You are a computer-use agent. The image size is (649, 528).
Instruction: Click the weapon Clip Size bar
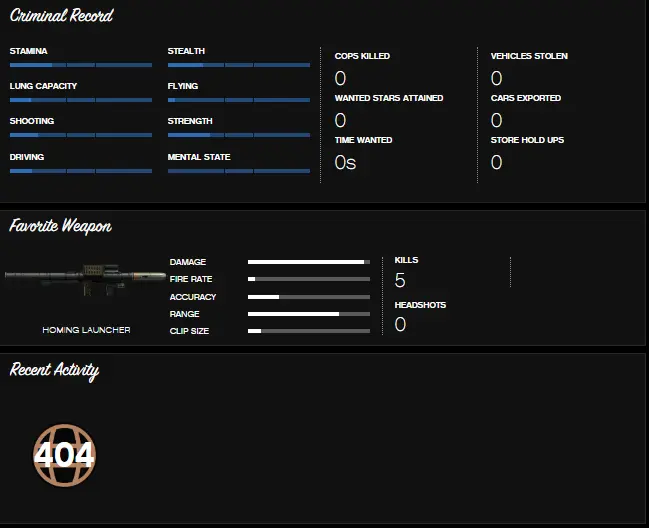coord(309,331)
